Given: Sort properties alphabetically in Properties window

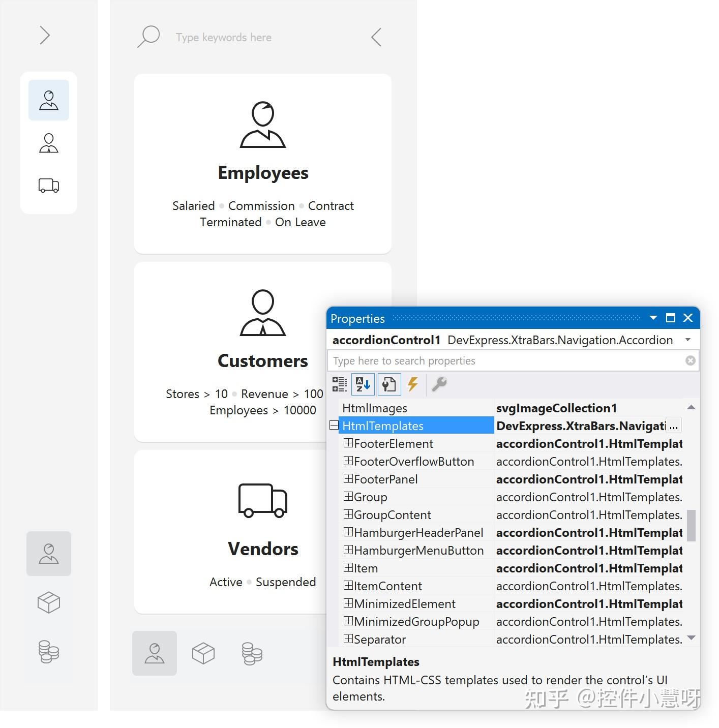Looking at the screenshot, I should point(363,384).
